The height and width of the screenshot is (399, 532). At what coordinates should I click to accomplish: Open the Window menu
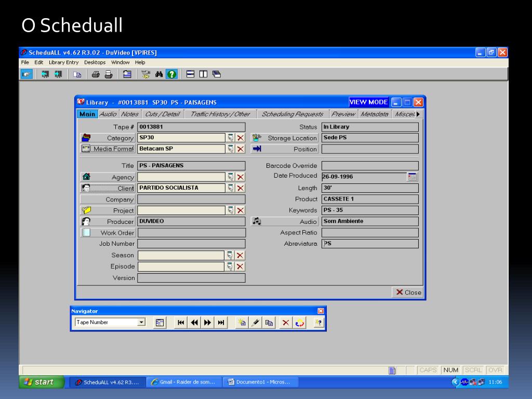point(121,62)
